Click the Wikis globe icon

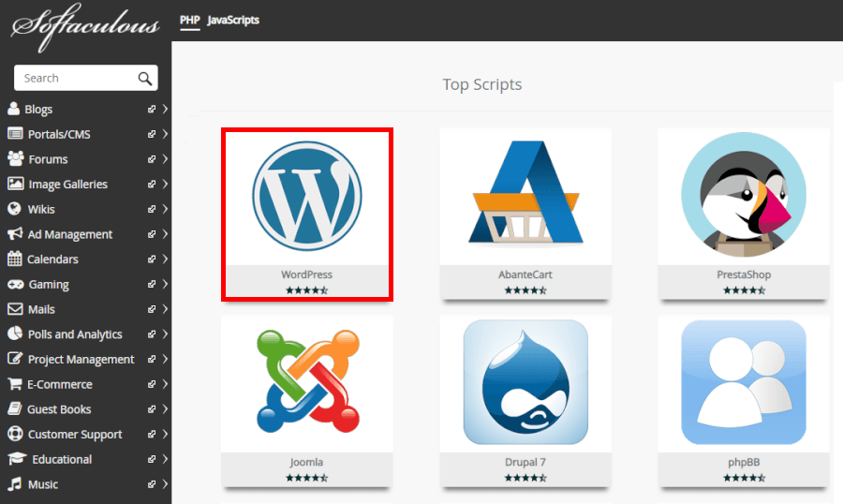(x=14, y=209)
